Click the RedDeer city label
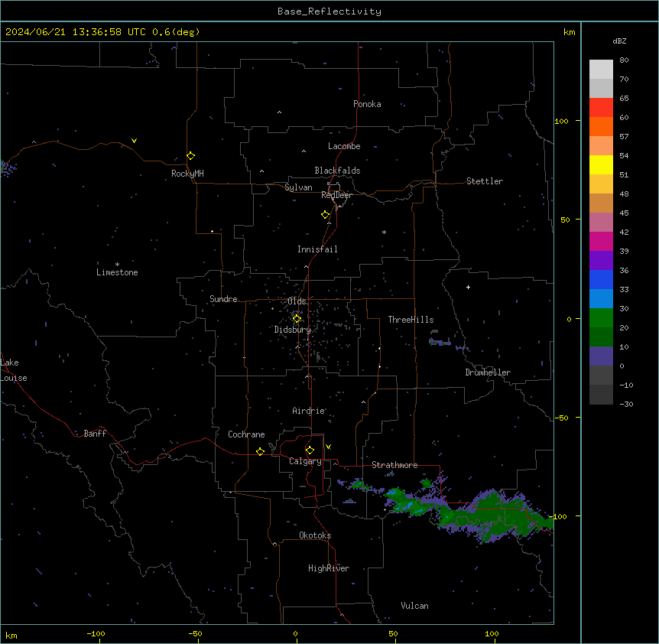 click(x=336, y=194)
